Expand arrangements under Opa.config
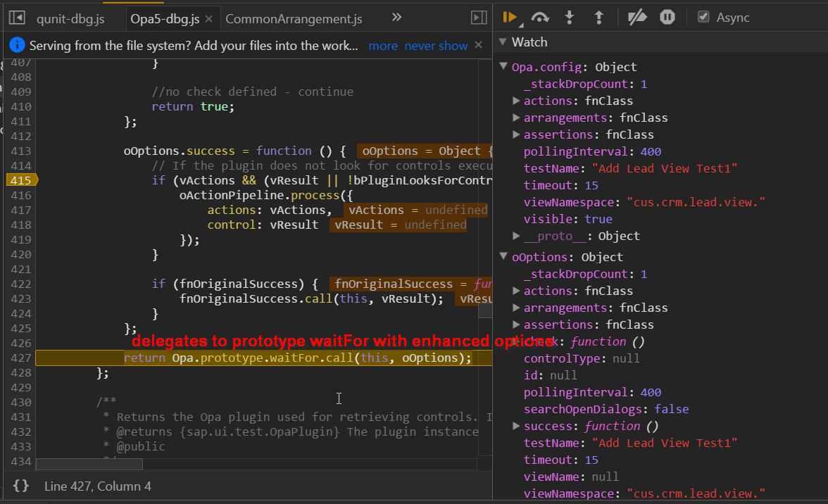This screenshot has width=828, height=504. 516,117
